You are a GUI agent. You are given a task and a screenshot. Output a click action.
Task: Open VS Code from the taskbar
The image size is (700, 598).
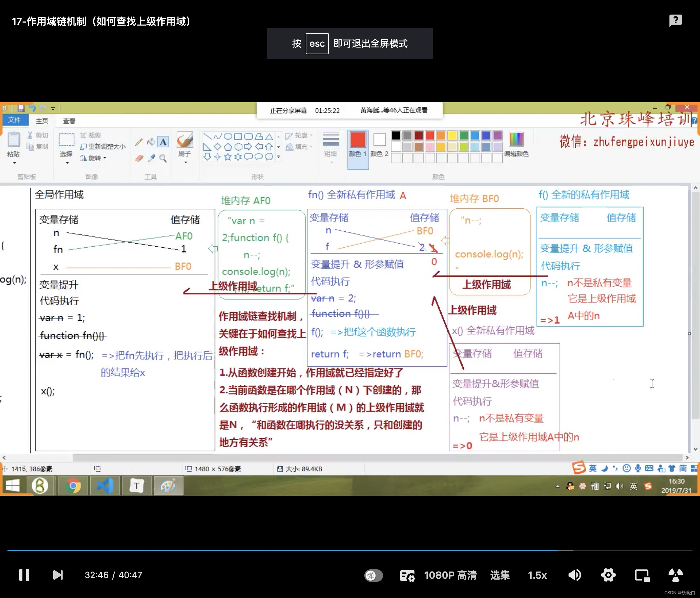point(104,486)
